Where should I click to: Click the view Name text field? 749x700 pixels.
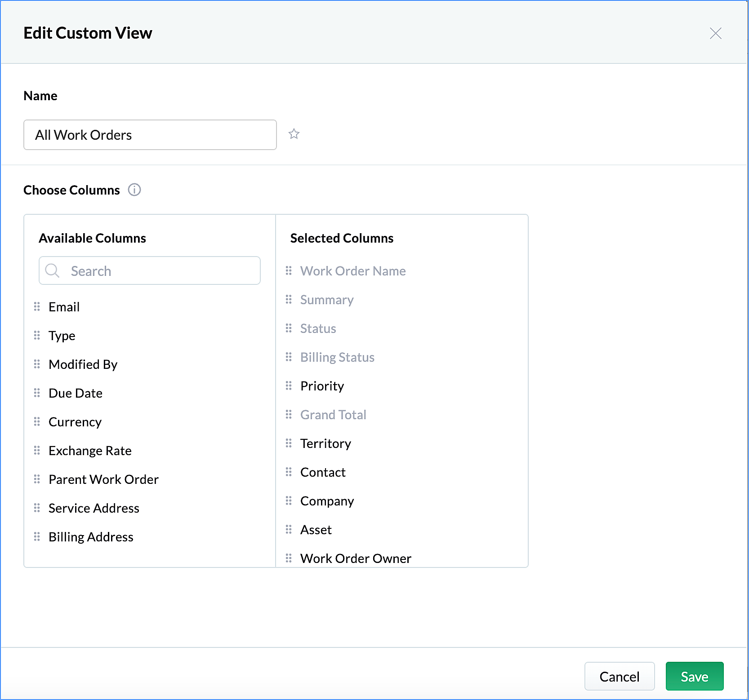tap(150, 135)
